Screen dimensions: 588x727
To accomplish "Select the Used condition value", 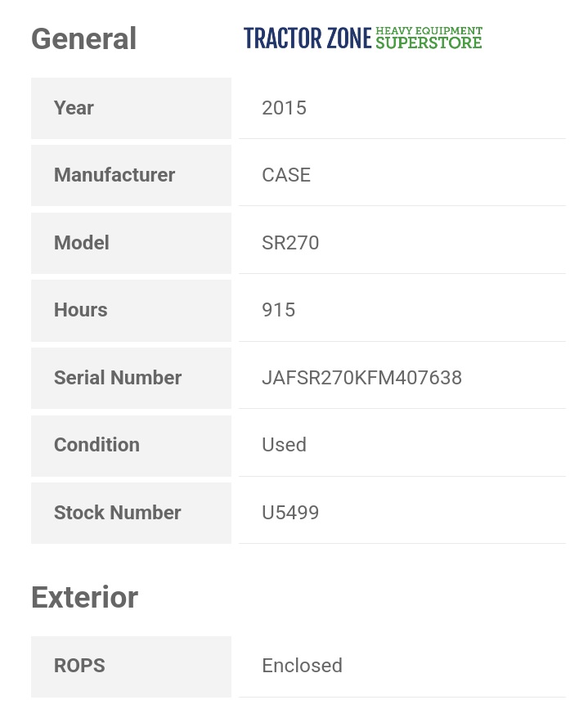I will 284,445.
